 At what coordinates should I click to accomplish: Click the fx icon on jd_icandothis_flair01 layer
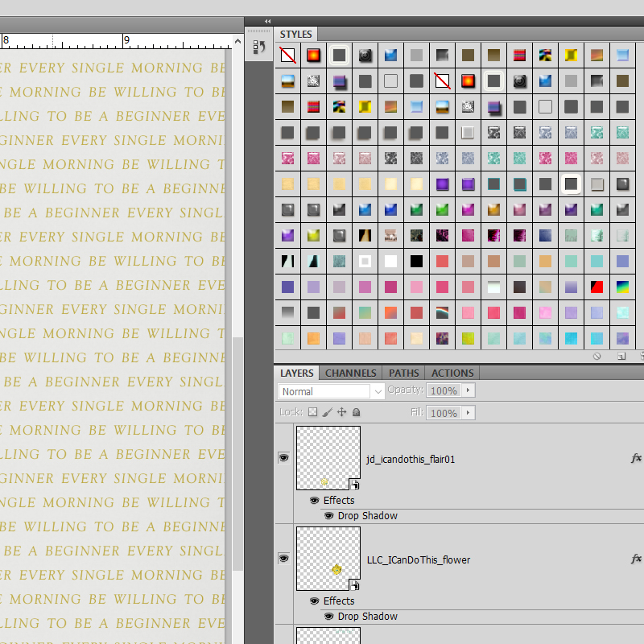(635, 458)
